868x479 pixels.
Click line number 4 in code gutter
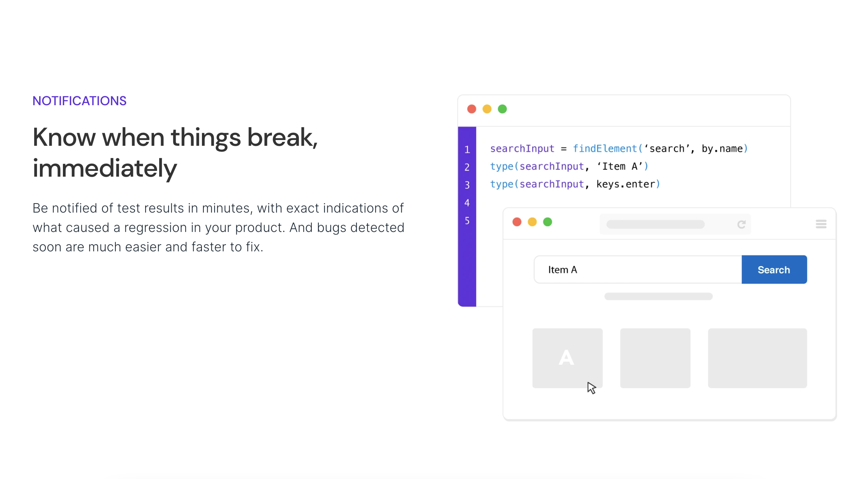tap(467, 203)
